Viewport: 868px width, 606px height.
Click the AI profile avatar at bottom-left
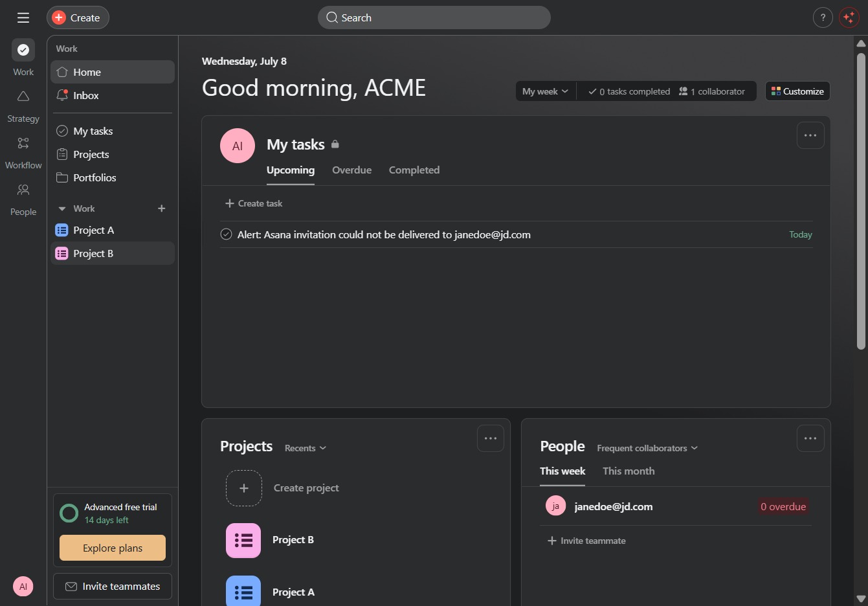[x=23, y=587]
